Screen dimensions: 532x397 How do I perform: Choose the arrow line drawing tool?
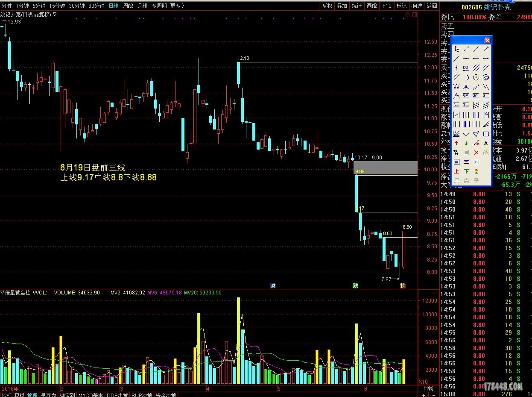point(485,49)
